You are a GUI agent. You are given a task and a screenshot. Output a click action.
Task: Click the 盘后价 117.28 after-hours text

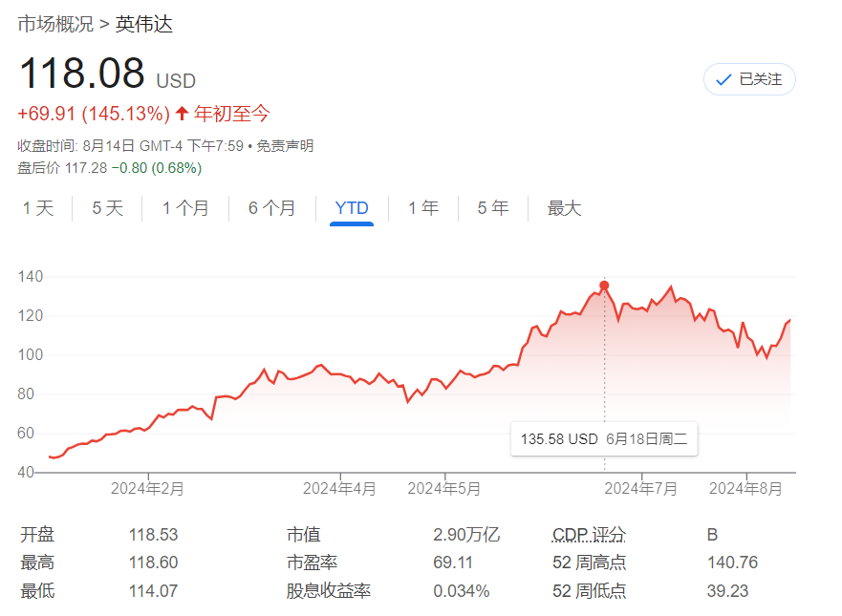click(x=62, y=168)
